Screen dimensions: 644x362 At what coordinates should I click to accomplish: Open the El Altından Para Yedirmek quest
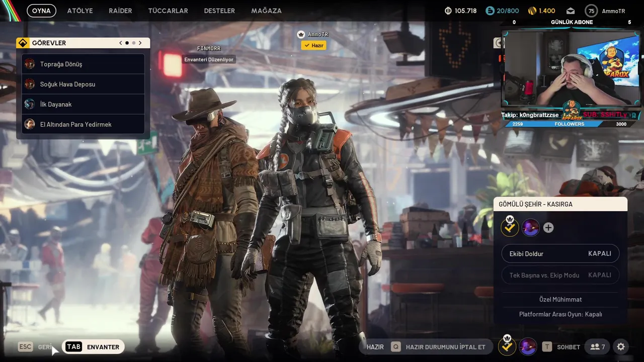tap(83, 124)
